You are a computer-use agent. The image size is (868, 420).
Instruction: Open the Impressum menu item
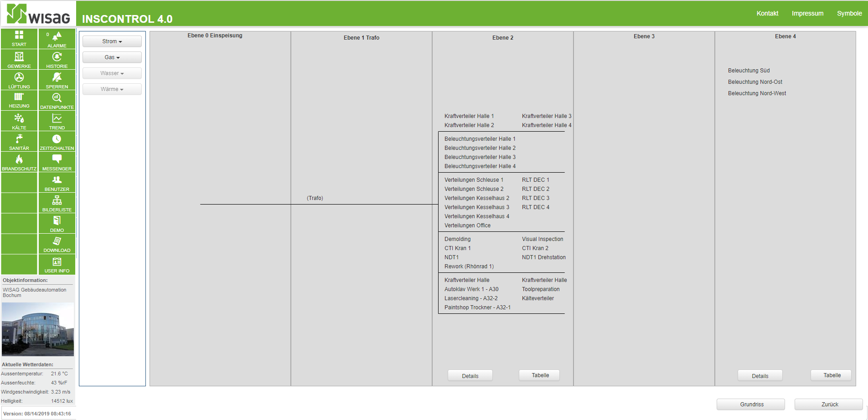click(807, 13)
